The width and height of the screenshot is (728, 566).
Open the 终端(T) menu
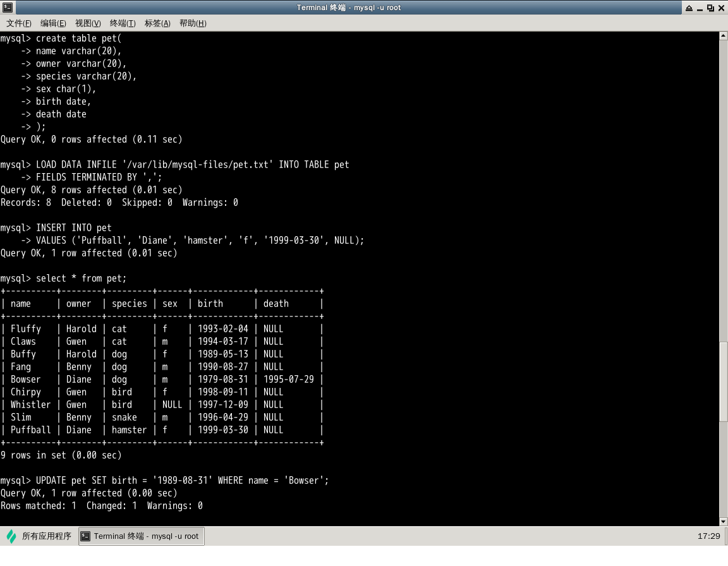(x=123, y=23)
